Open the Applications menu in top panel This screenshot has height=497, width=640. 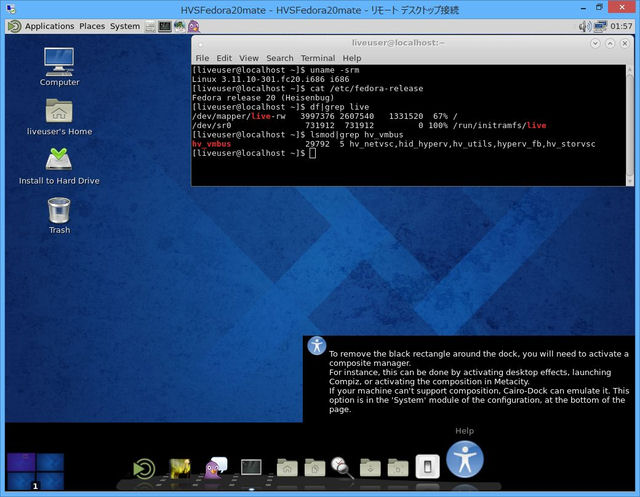(49, 26)
